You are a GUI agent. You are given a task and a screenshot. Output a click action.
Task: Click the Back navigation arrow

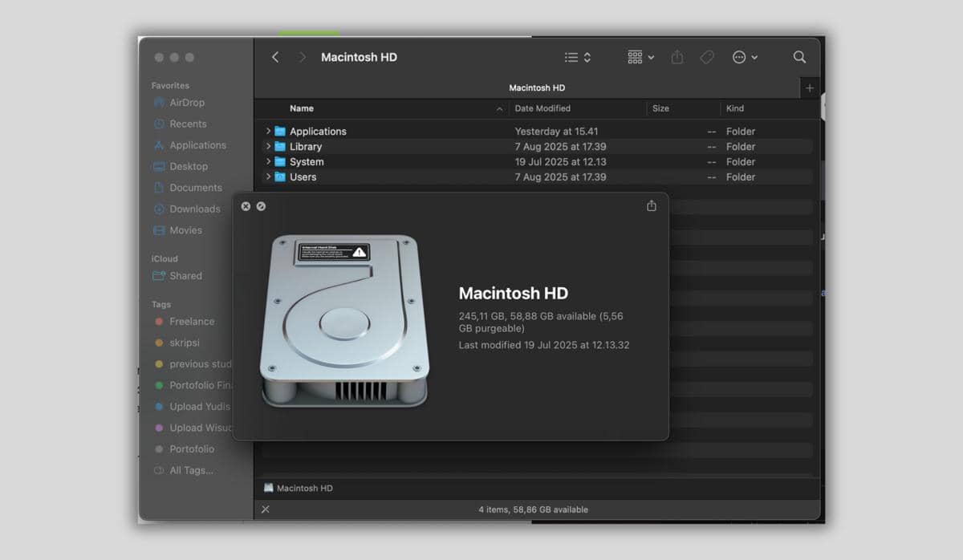pos(275,57)
